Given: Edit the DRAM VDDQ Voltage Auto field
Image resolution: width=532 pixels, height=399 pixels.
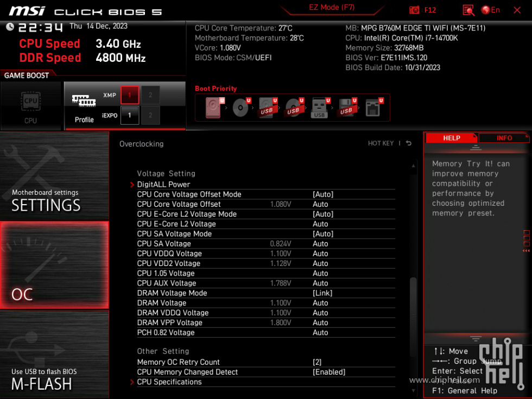Looking at the screenshot, I should (x=320, y=313).
